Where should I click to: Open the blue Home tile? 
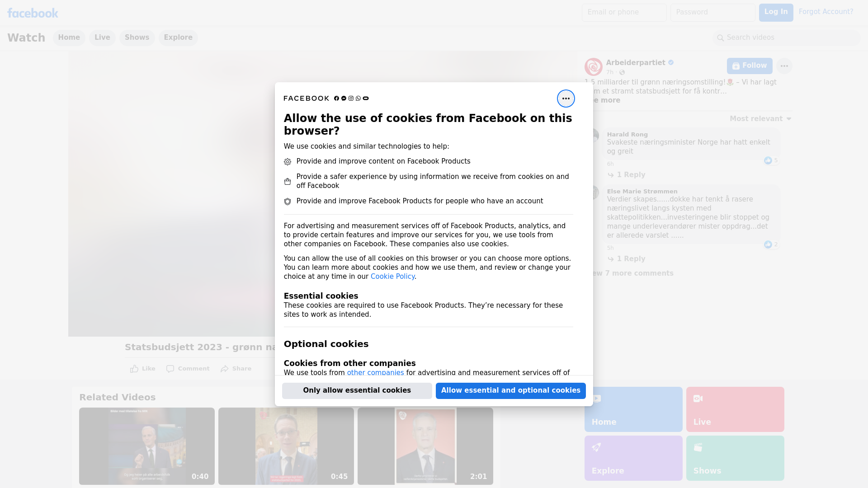point(633,409)
